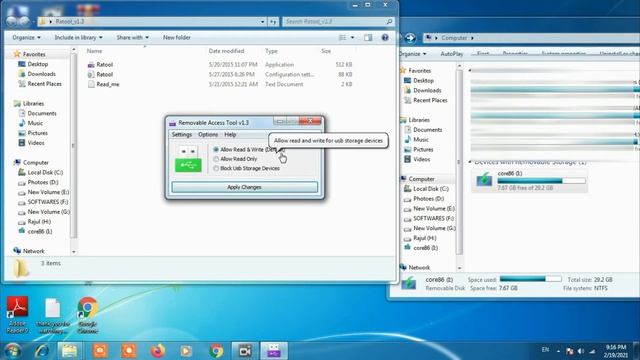Image resolution: width=640 pixels, height=360 pixels.
Task: Launch Internet Explorer from taskbar
Action: click(42, 351)
